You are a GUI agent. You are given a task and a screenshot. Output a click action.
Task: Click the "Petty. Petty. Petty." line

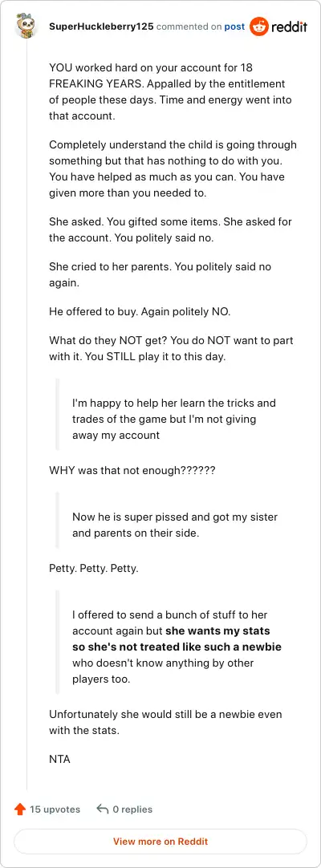pos(94,569)
